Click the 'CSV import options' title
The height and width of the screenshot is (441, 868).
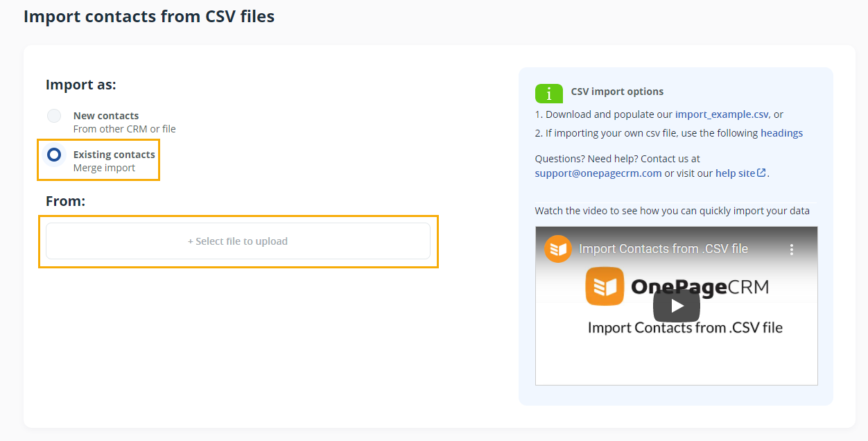[x=617, y=92]
